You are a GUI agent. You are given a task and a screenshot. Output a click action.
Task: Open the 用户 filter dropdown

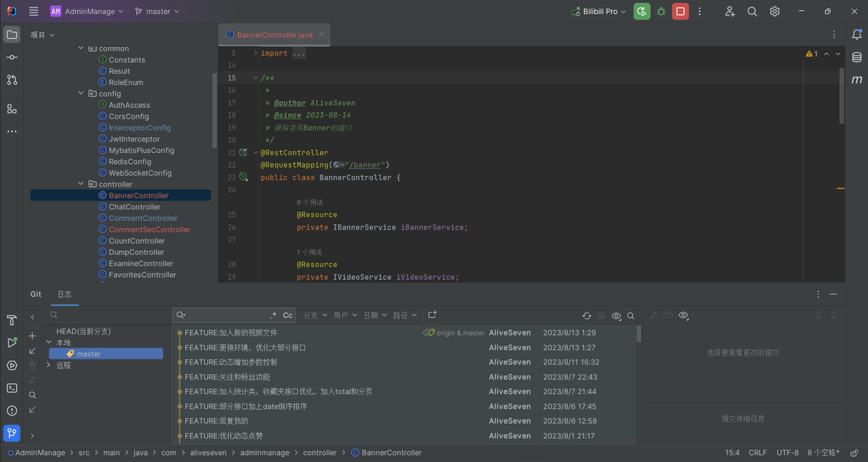[x=345, y=316]
